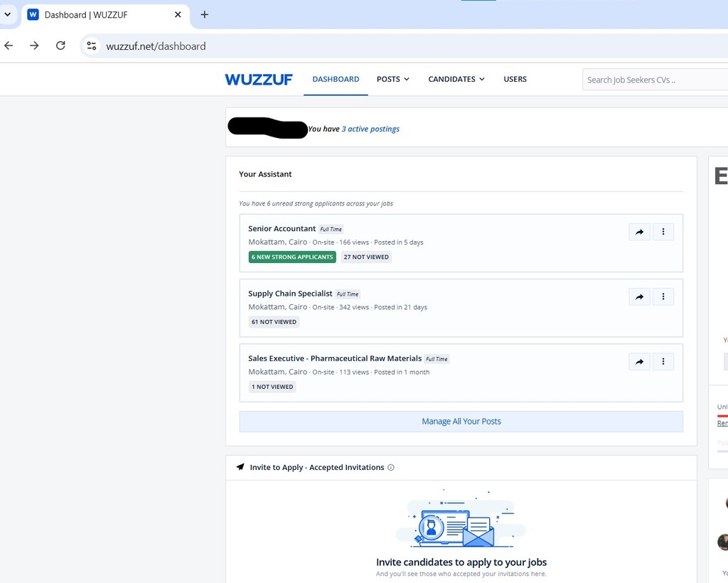Reload the dashboard page

point(60,46)
